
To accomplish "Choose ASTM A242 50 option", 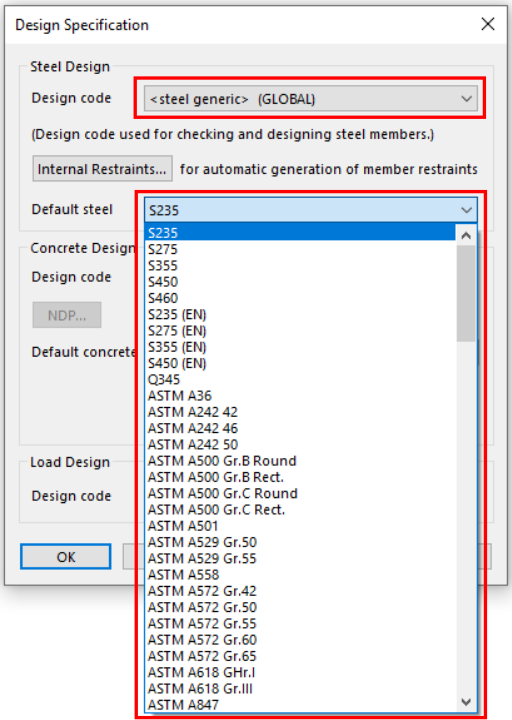I will click(x=300, y=444).
